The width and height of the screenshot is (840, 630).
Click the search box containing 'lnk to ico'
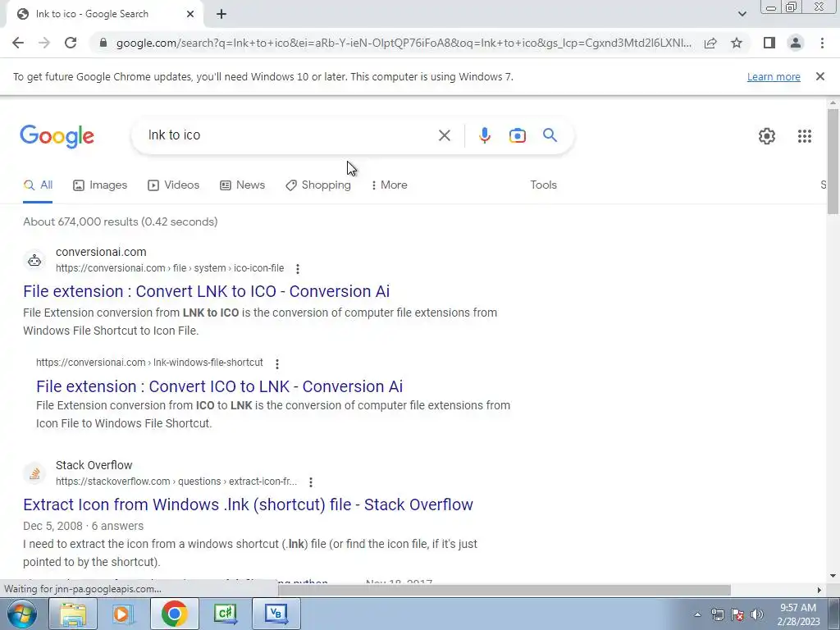[x=286, y=135]
